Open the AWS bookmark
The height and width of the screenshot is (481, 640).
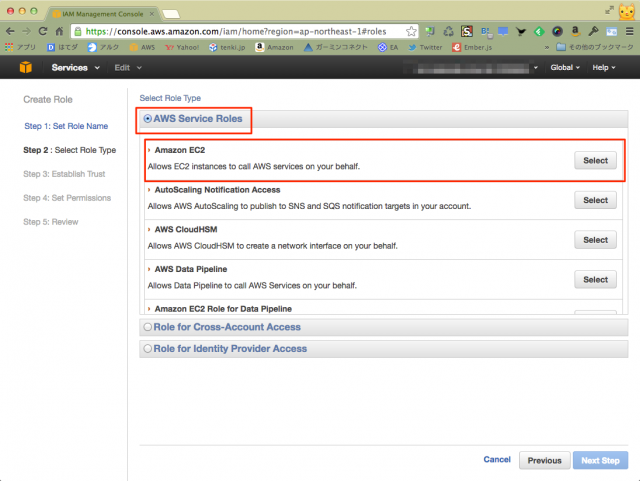click(142, 47)
